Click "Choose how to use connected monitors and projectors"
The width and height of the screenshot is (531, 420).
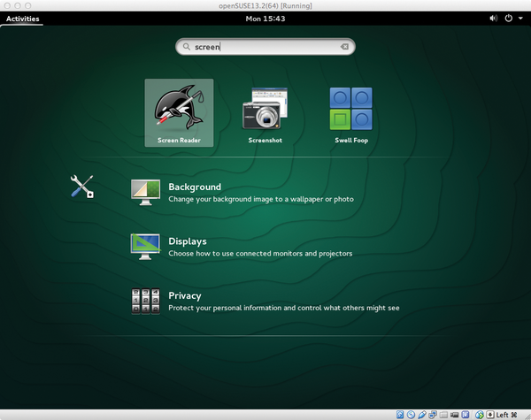coord(260,254)
